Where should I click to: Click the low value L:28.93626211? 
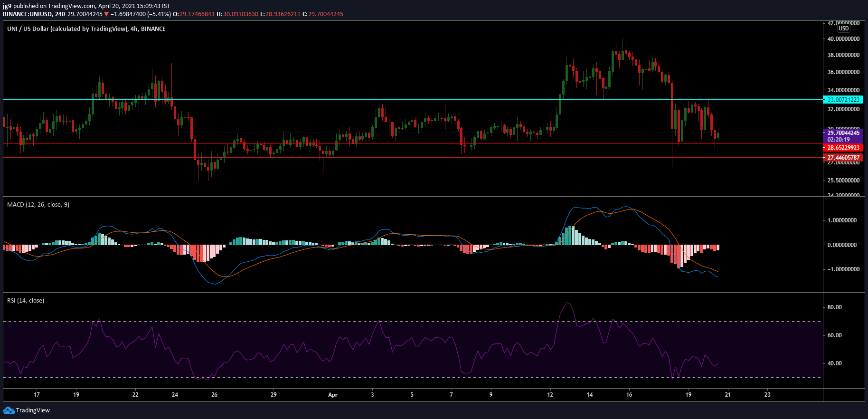[280, 14]
